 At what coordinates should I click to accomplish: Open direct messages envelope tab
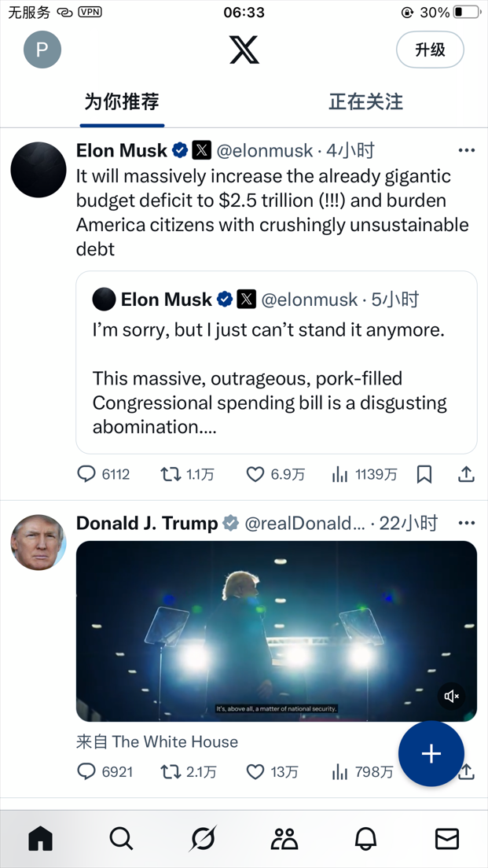point(446,839)
